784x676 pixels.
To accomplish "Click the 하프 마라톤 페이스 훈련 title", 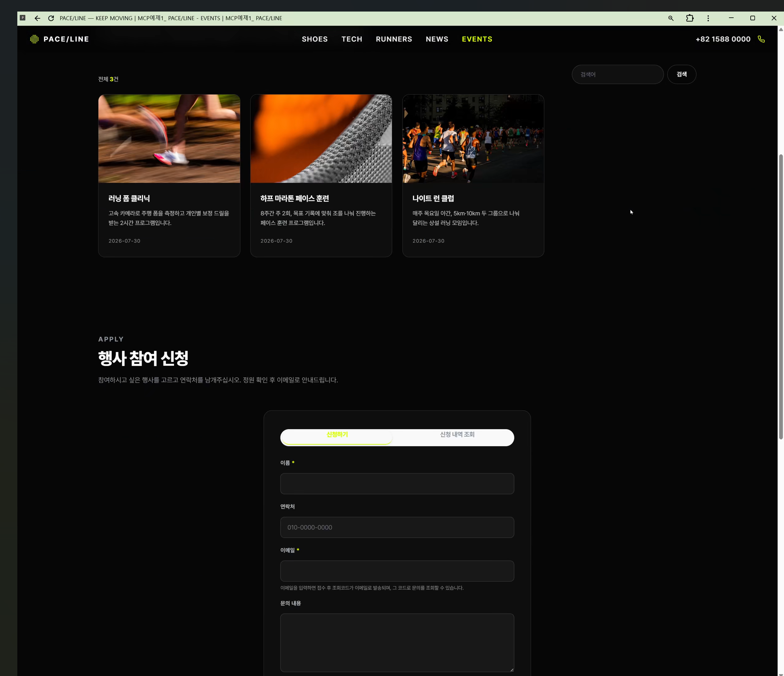I will (x=294, y=198).
